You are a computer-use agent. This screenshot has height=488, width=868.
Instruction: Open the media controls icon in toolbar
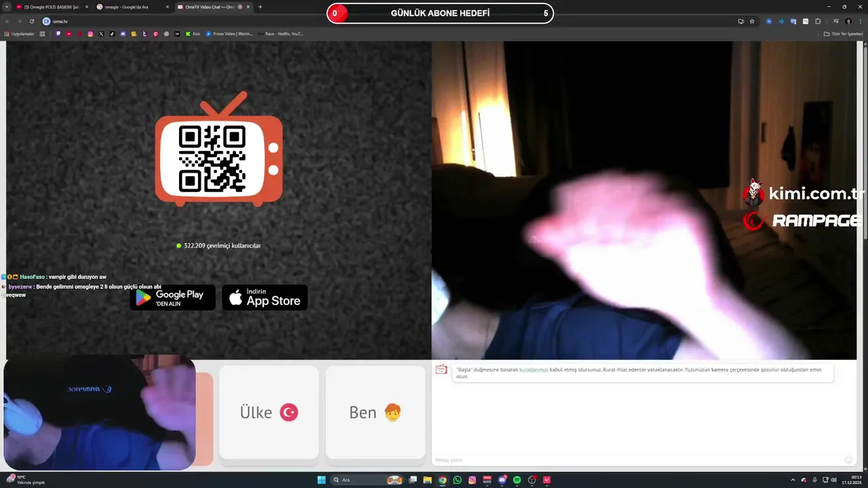click(x=836, y=21)
